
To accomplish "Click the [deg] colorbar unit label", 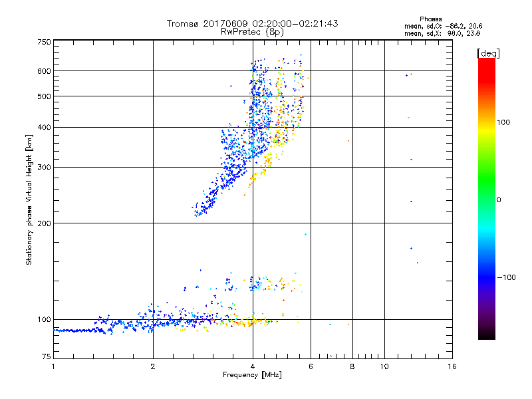I will (x=488, y=53).
